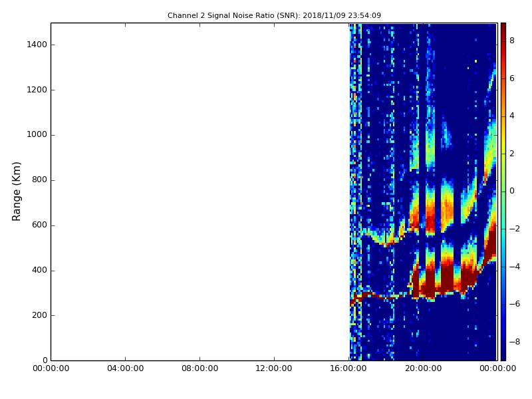Click the 400 range tick label

coord(39,270)
